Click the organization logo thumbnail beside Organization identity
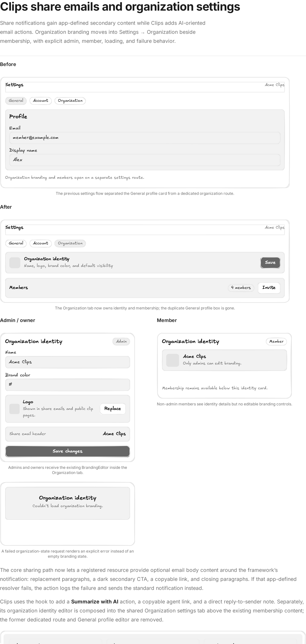 pyautogui.click(x=15, y=263)
